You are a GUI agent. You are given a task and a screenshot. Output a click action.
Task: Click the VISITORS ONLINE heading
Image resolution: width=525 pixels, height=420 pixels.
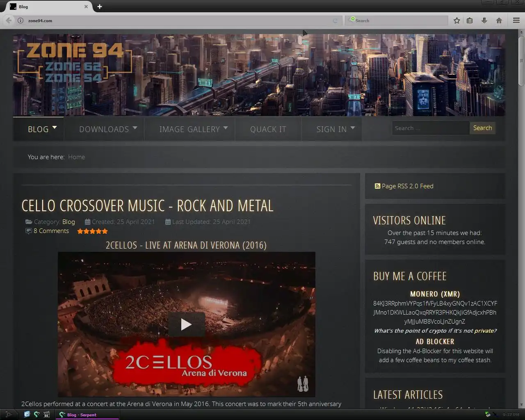coord(409,220)
